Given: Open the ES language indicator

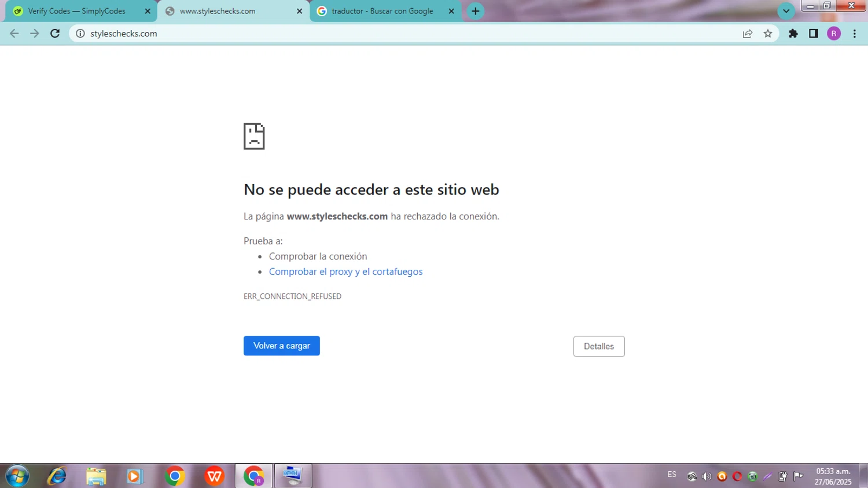Looking at the screenshot, I should tap(672, 475).
